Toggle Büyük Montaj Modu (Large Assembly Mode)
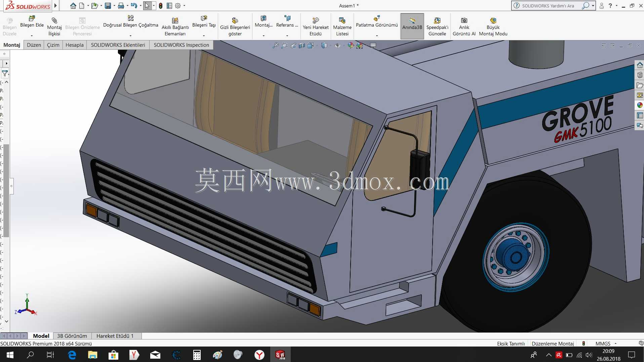Image resolution: width=644 pixels, height=362 pixels. point(493,26)
